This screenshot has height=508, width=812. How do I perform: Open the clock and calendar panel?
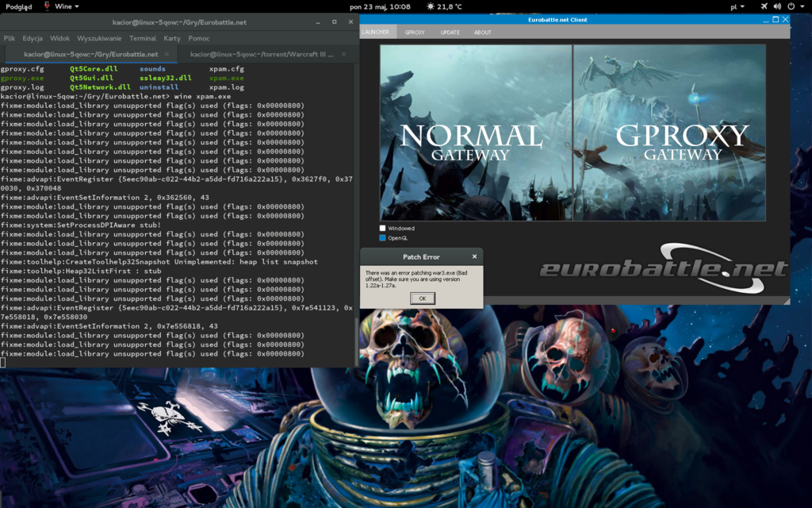coord(380,6)
